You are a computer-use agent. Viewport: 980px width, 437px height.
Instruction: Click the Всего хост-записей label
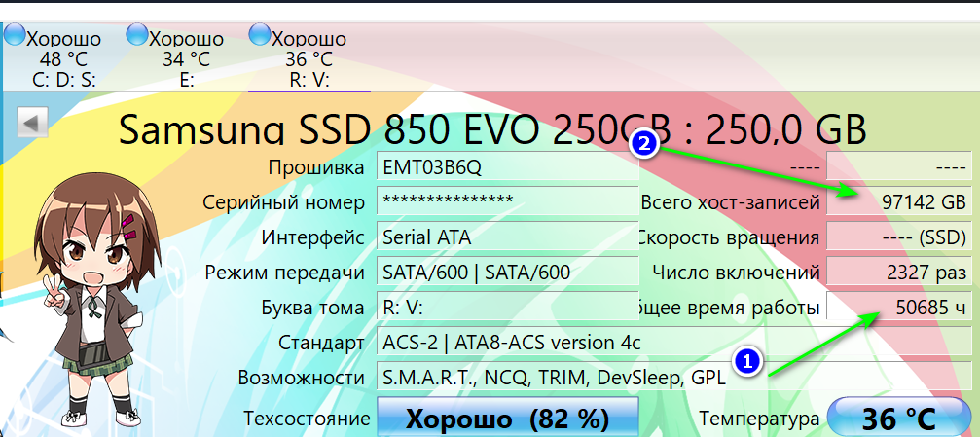pyautogui.click(x=731, y=202)
